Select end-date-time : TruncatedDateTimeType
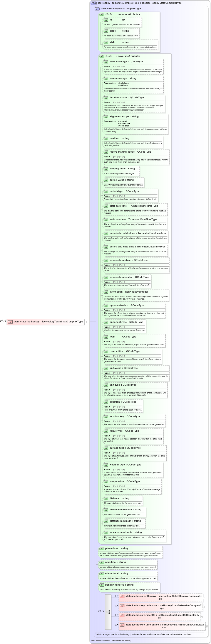 [x=133, y=220]
